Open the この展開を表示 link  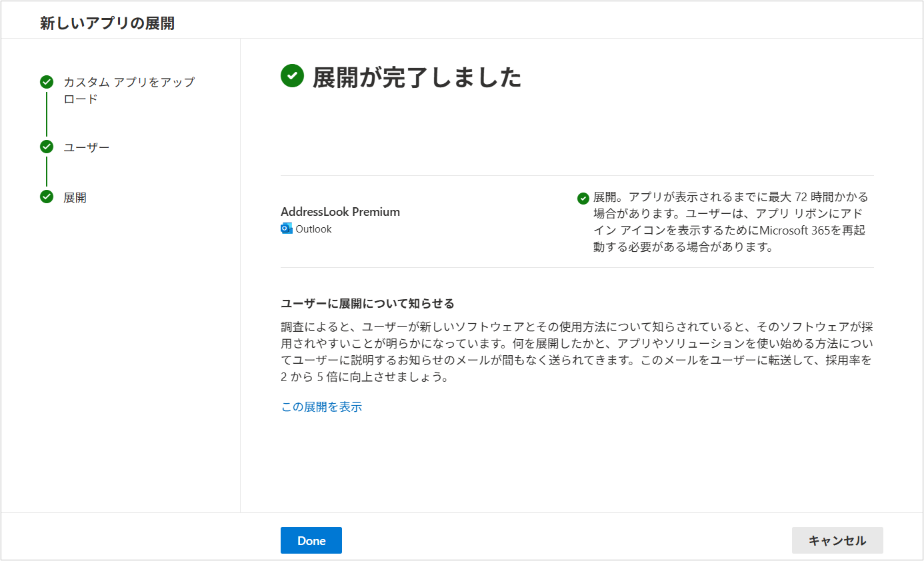(x=321, y=406)
